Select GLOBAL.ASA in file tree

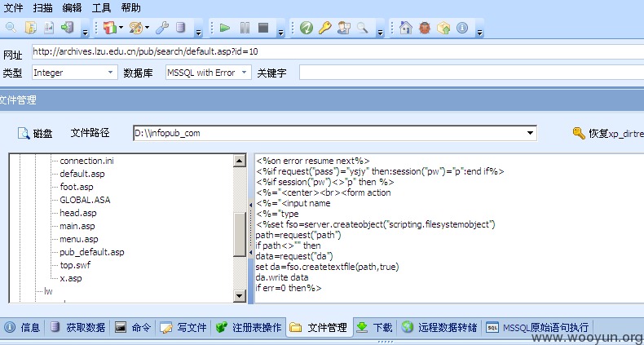(85, 200)
